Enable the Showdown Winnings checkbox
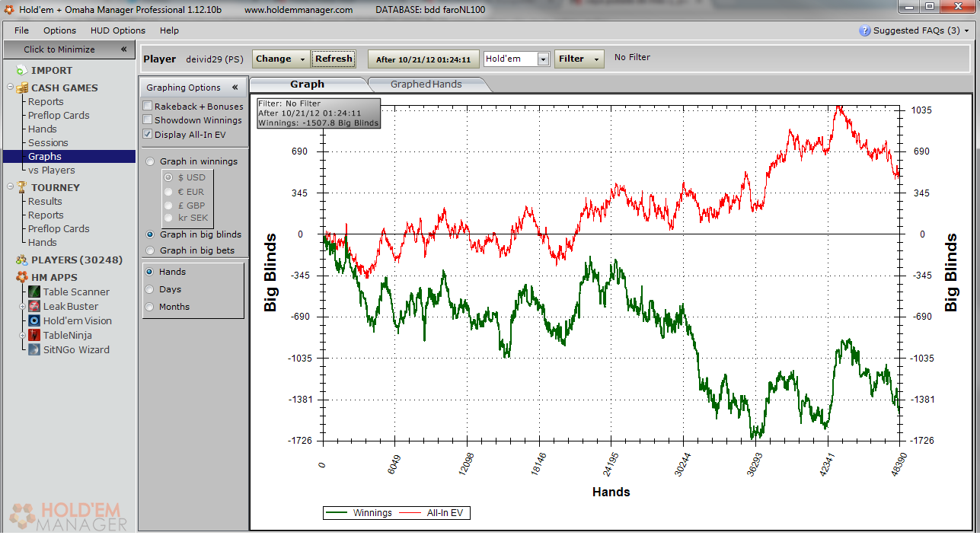The height and width of the screenshot is (545, 980). (x=148, y=120)
